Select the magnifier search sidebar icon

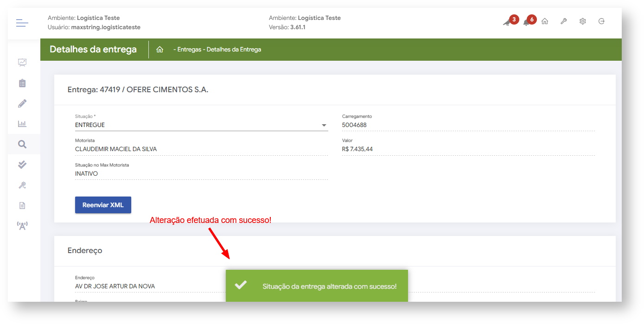[22, 144]
